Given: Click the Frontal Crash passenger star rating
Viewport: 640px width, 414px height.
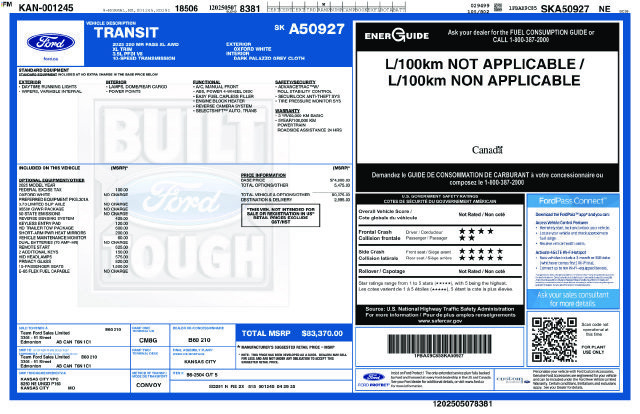Looking at the screenshot, I should coord(467,238).
